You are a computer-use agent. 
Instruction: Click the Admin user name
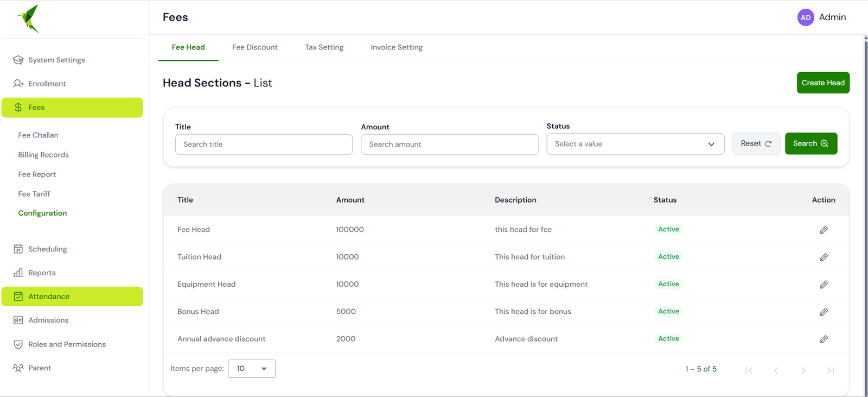pos(832,17)
